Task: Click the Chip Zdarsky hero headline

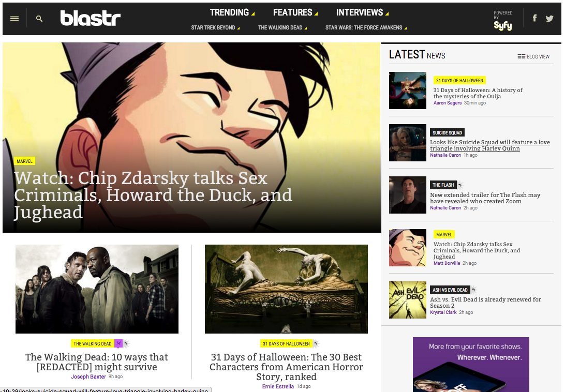Action: coord(153,195)
